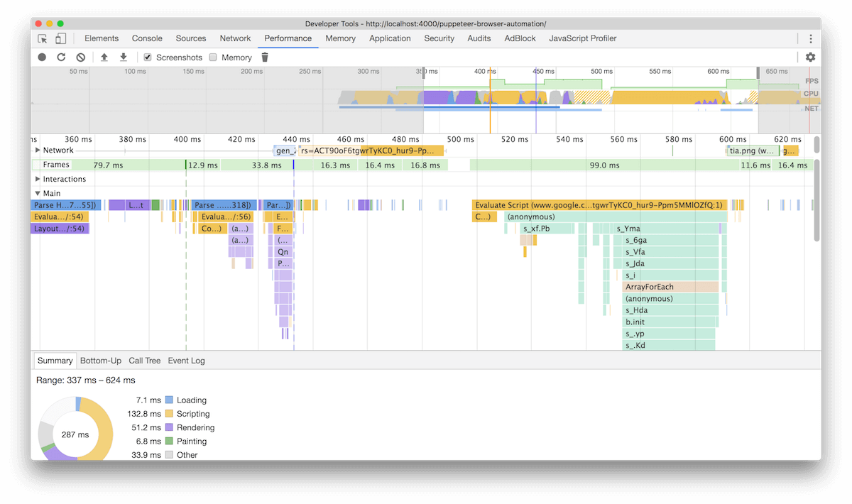Open capture settings via the gear icon
852x504 pixels.
pos(810,57)
